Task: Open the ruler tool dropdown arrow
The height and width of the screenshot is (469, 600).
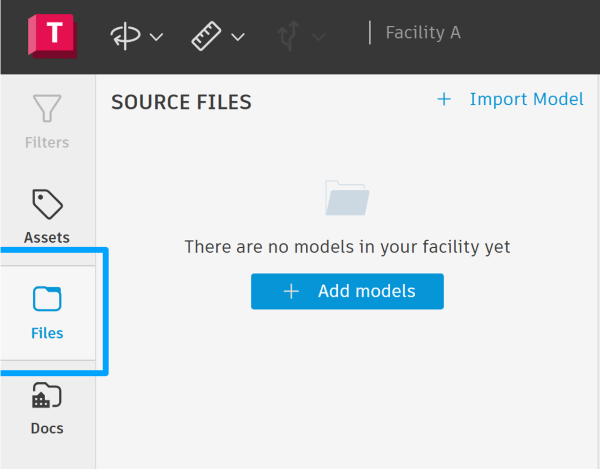Action: pyautogui.click(x=238, y=38)
